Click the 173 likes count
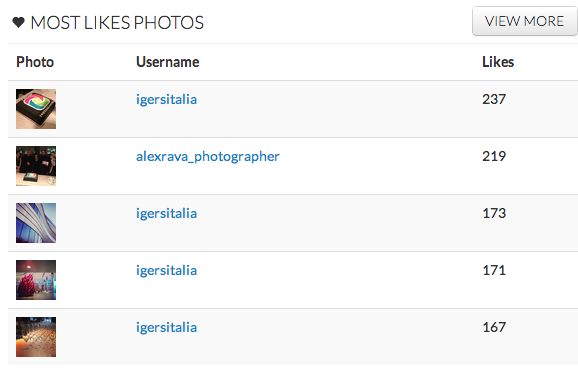The width and height of the screenshot is (578, 371). [494, 213]
